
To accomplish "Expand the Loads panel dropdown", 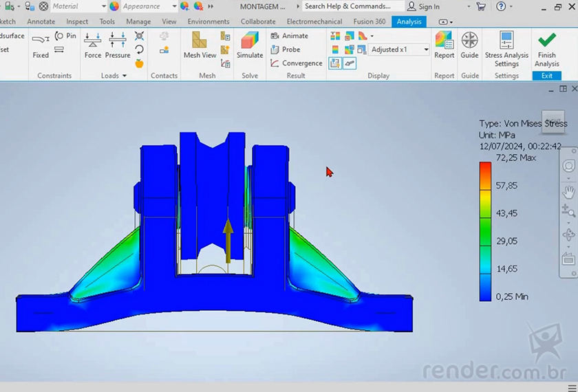I will pyautogui.click(x=125, y=76).
